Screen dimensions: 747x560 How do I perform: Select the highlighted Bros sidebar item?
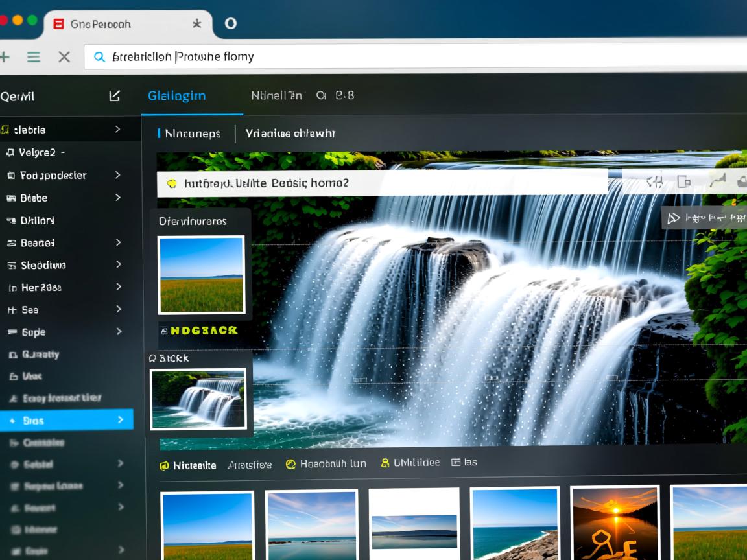click(65, 420)
